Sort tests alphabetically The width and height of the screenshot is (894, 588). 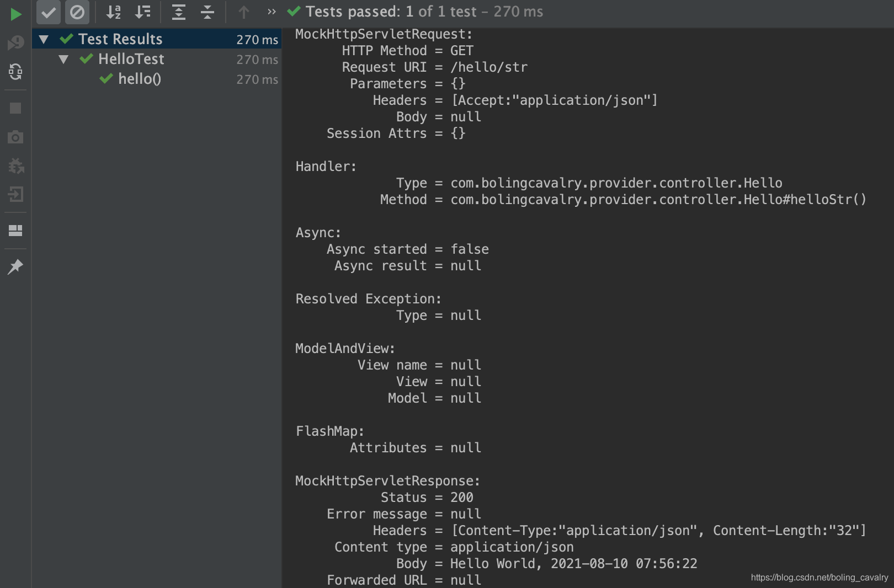pyautogui.click(x=114, y=12)
